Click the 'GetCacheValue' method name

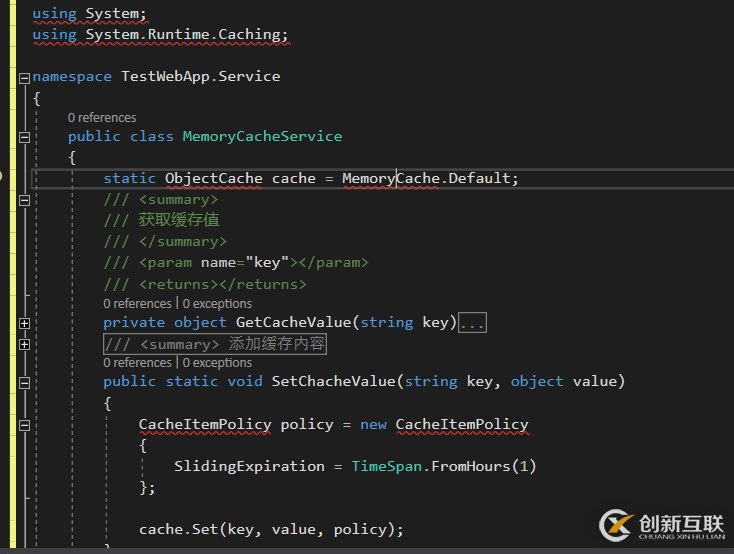tap(294, 322)
